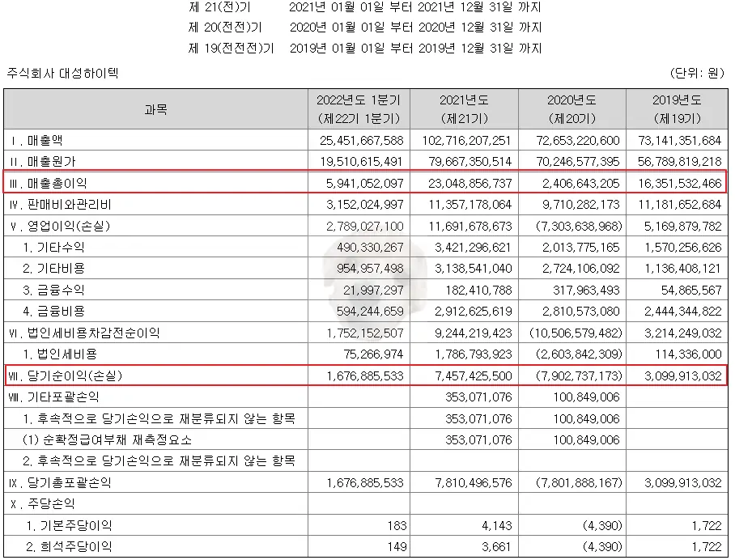Click sales value 102,716,207,251

[466, 141]
